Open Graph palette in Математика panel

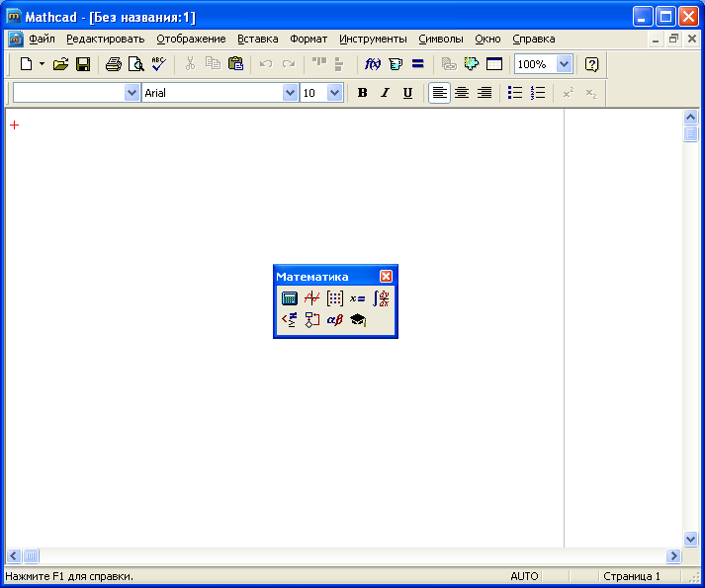(312, 298)
